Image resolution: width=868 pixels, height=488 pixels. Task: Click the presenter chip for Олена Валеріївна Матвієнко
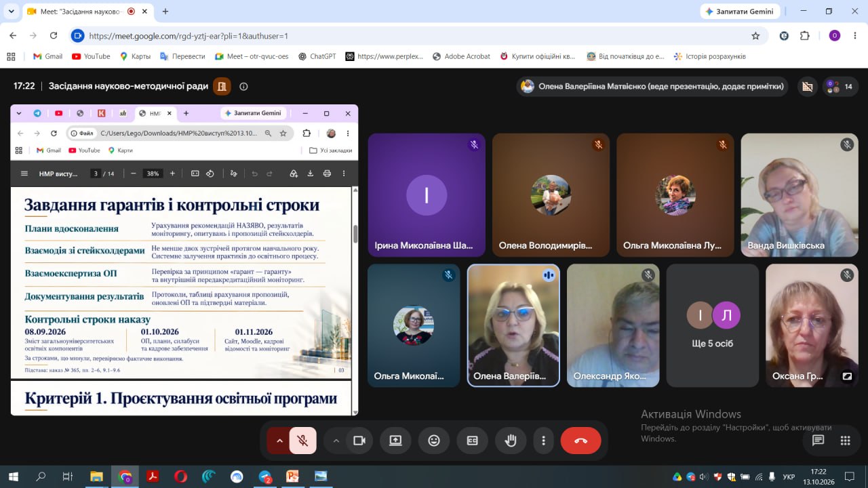(653, 86)
